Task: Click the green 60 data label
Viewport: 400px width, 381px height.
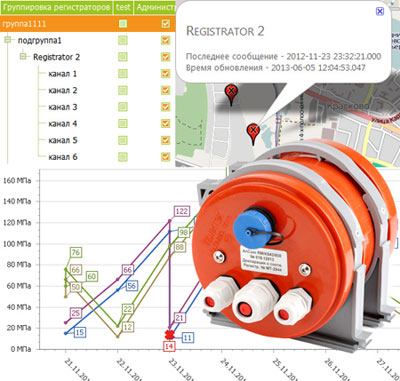Action: click(x=92, y=276)
